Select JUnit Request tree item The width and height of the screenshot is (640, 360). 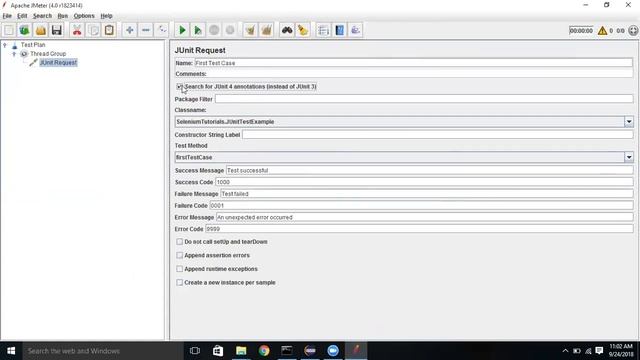click(x=58, y=62)
